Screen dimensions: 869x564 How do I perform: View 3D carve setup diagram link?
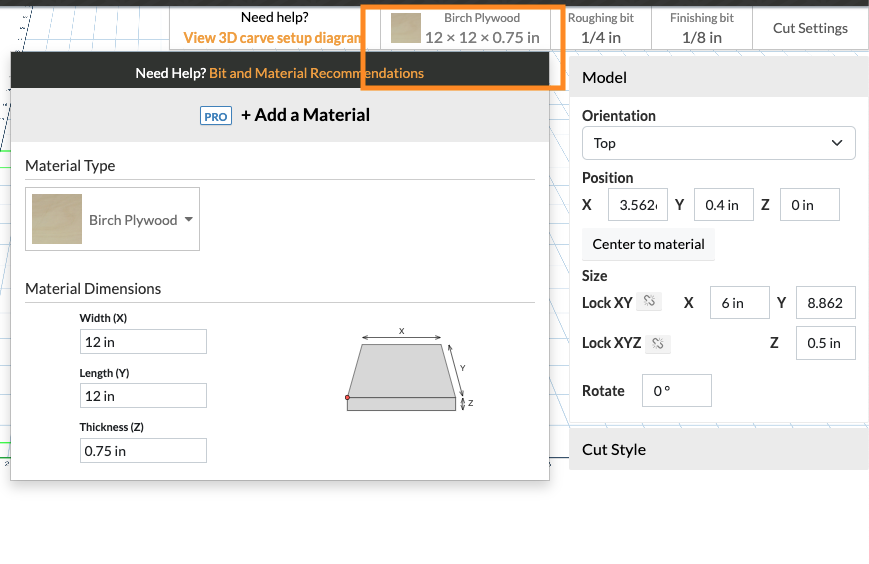[272, 38]
